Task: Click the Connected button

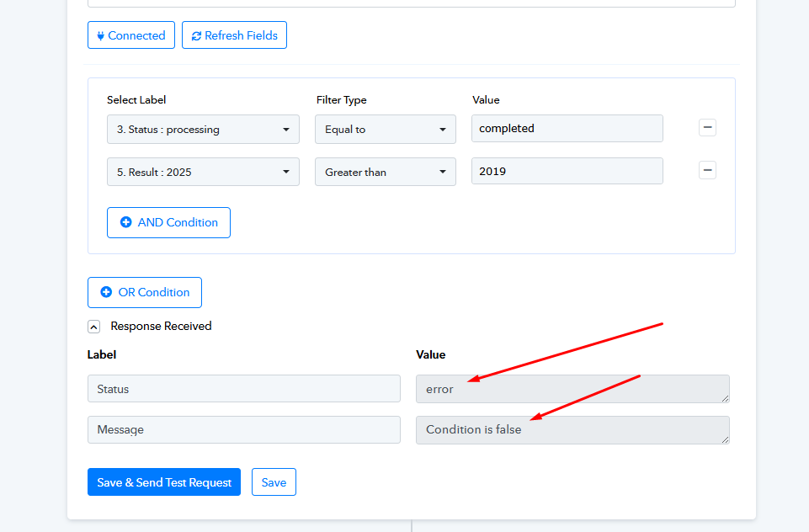Action: tap(131, 35)
